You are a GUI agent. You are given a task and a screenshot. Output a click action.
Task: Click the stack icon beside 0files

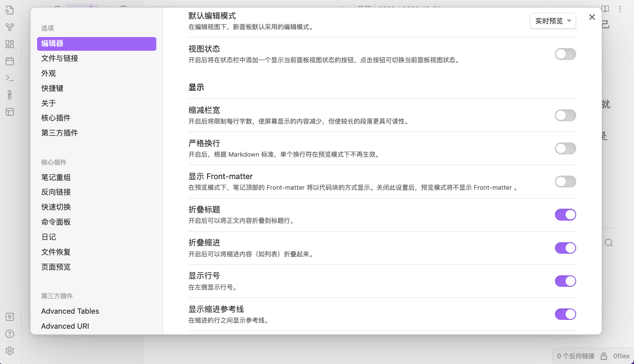click(x=604, y=356)
